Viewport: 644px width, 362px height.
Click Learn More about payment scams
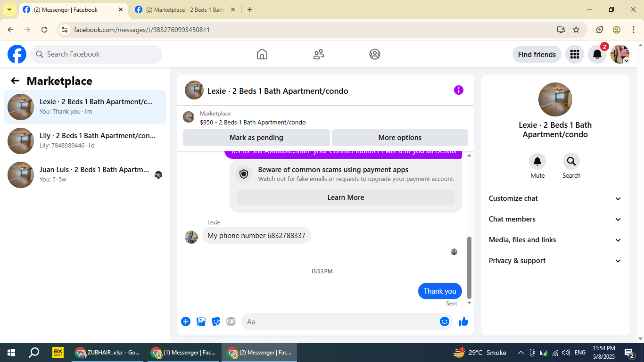pyautogui.click(x=346, y=197)
